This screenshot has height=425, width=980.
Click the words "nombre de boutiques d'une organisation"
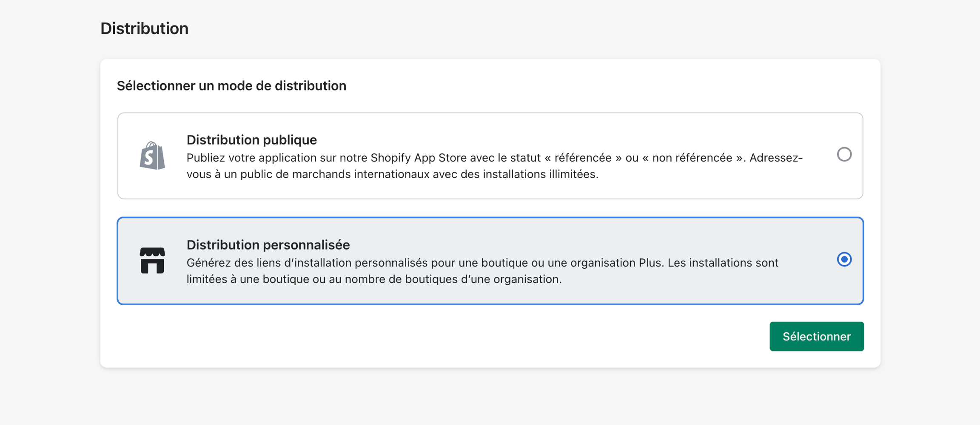click(453, 279)
